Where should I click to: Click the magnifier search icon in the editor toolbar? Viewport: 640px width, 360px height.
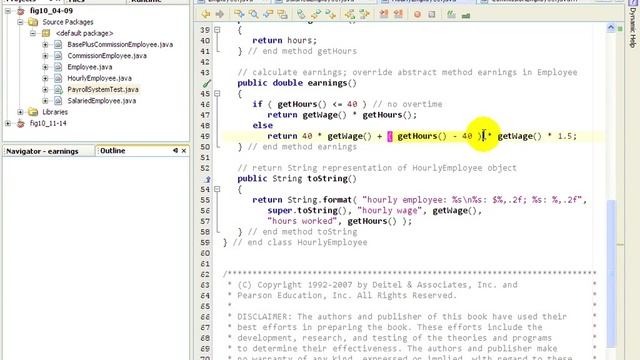253,15
